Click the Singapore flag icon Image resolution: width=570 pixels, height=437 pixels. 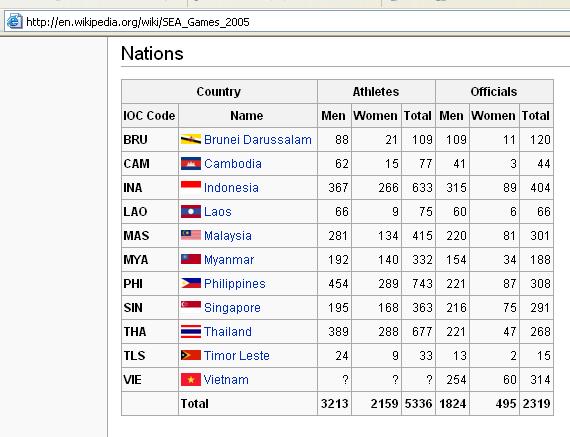(x=191, y=305)
